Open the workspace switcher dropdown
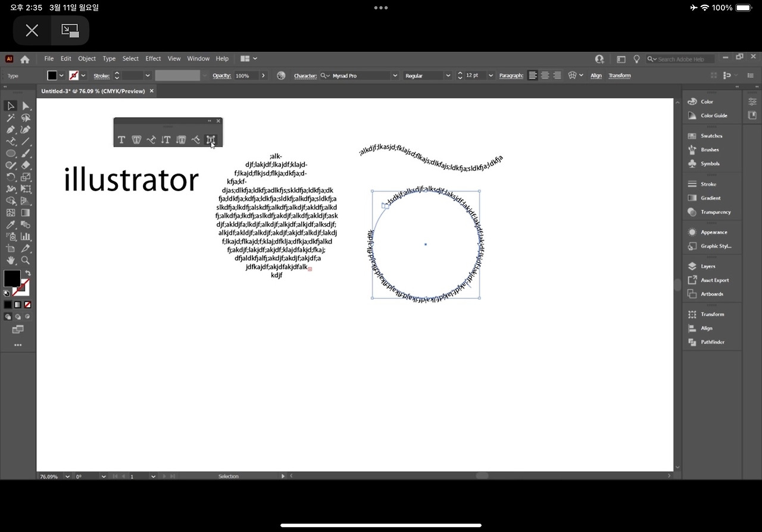 pyautogui.click(x=249, y=59)
